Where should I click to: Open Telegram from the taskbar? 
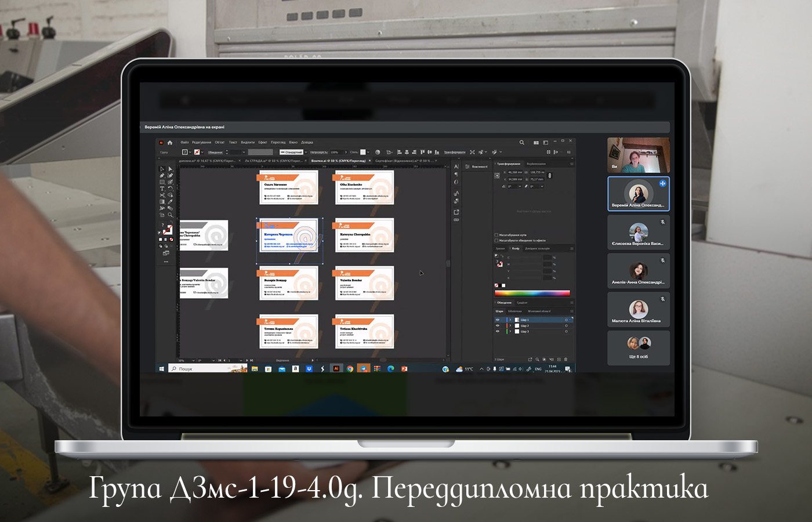[x=364, y=369]
